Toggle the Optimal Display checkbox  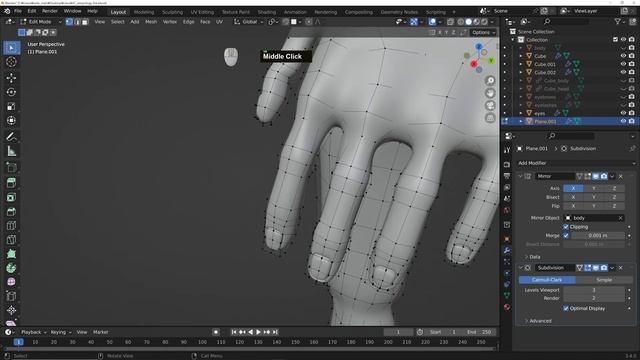coord(566,308)
